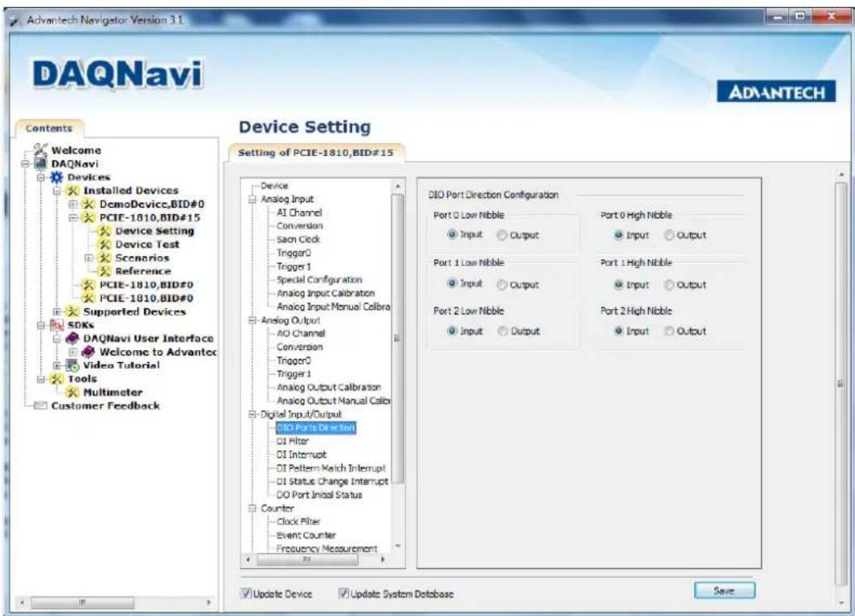Select AI Channel in settings tree
This screenshot has width=855, height=616.
click(x=299, y=213)
